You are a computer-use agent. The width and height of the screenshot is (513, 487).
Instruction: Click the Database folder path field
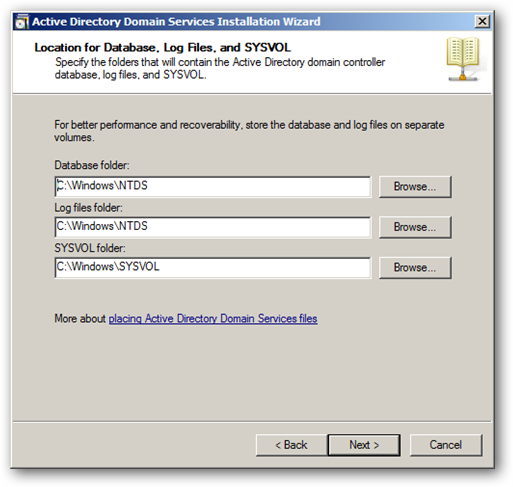(x=212, y=186)
